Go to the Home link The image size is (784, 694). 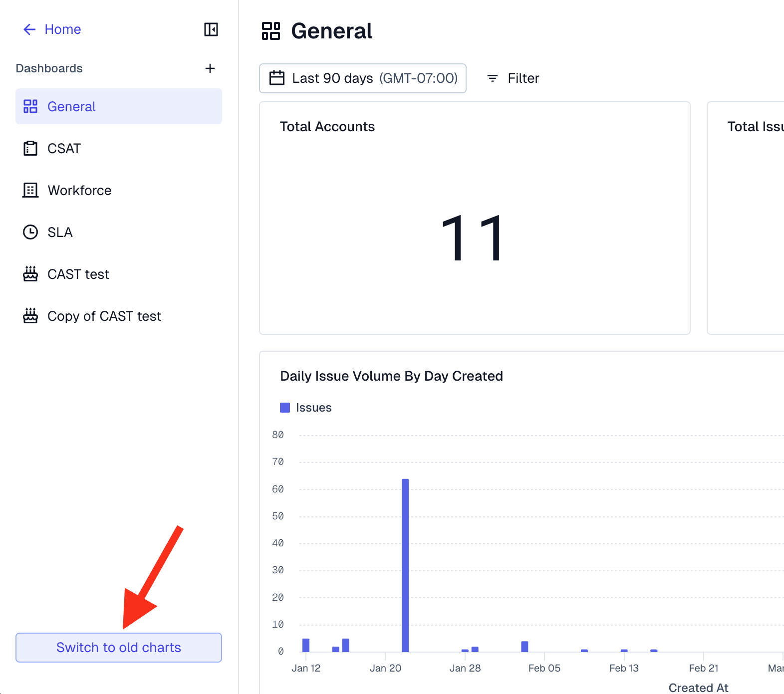pyautogui.click(x=62, y=29)
